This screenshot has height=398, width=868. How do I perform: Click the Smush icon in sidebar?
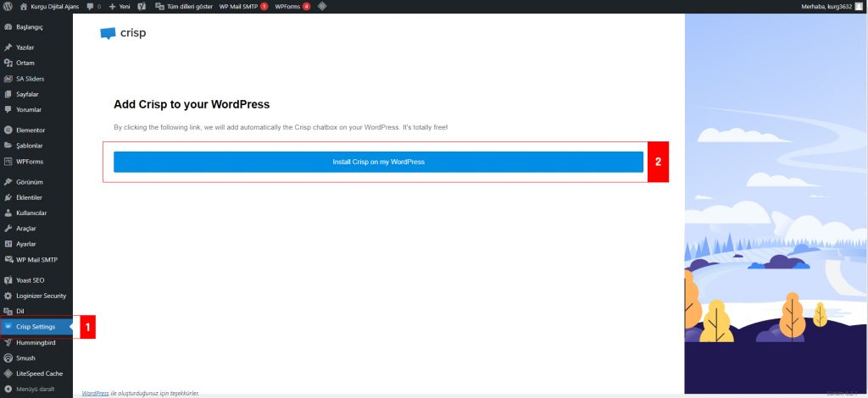[x=8, y=358]
